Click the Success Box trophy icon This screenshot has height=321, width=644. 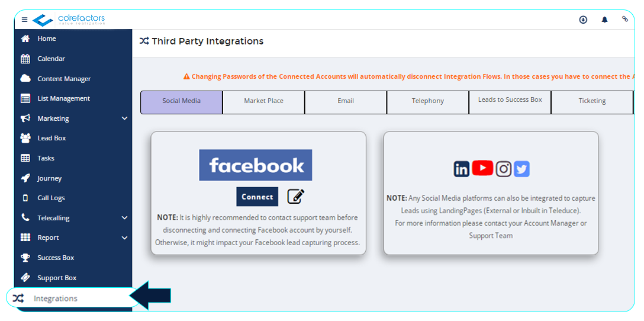(x=25, y=258)
